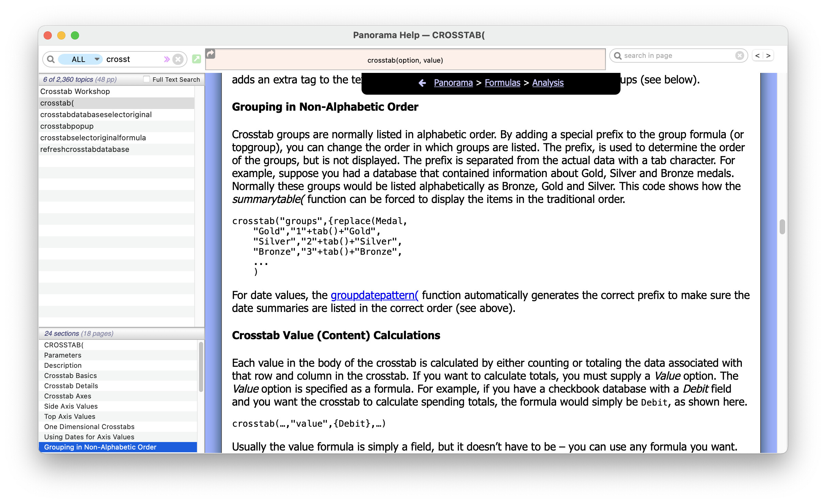826x504 pixels.
Task: Open the crosstabpopup topic
Action: click(117, 126)
